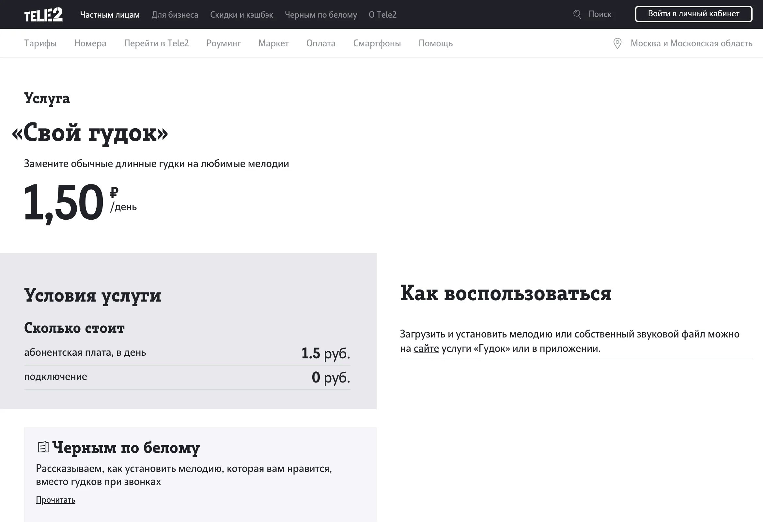Open the Частным лицам section

pos(110,15)
